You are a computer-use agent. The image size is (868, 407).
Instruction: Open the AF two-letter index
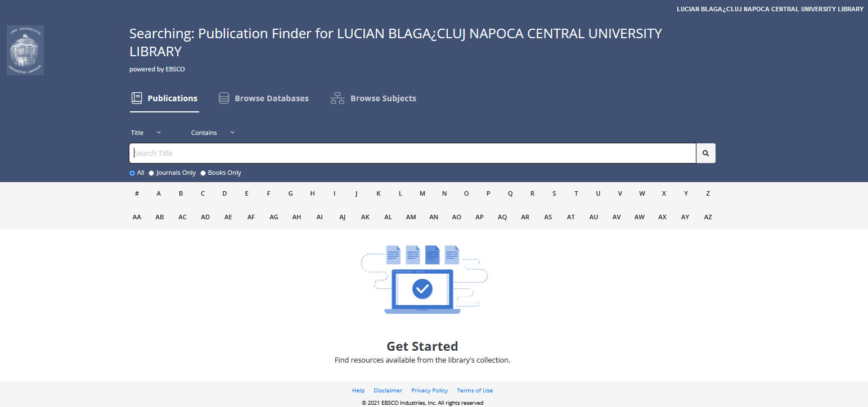click(251, 217)
